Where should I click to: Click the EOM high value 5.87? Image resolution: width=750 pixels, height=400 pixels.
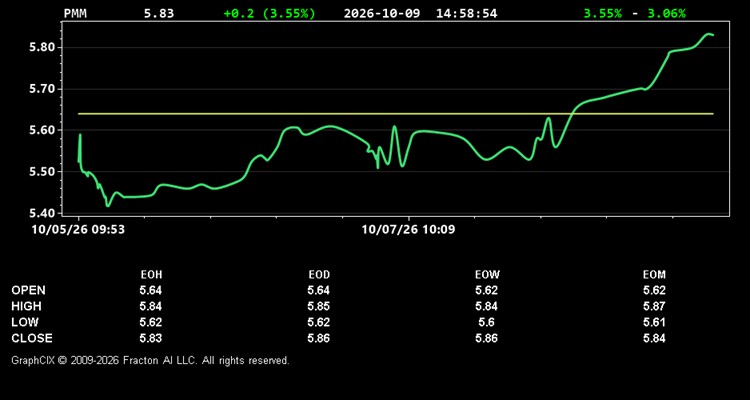[x=654, y=306]
